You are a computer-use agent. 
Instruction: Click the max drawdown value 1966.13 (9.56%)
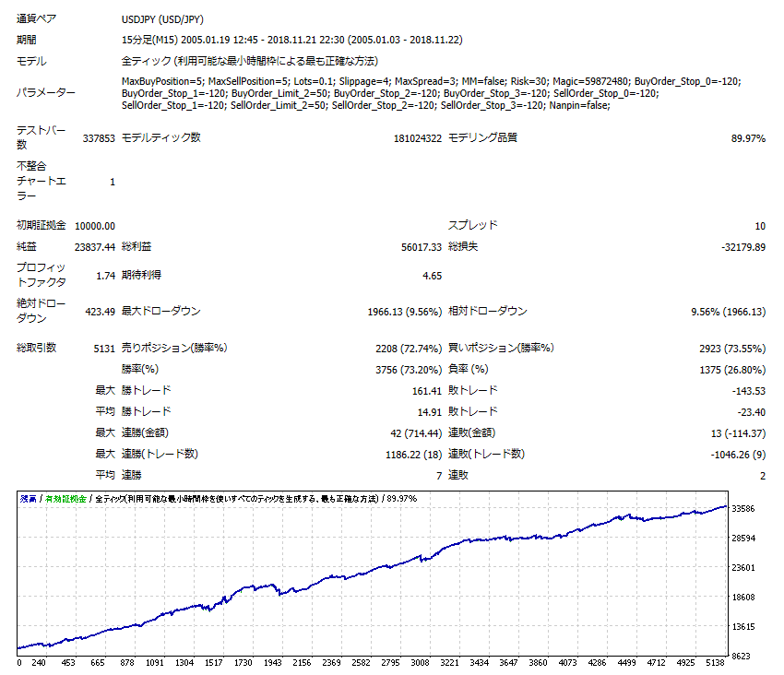pos(405,312)
